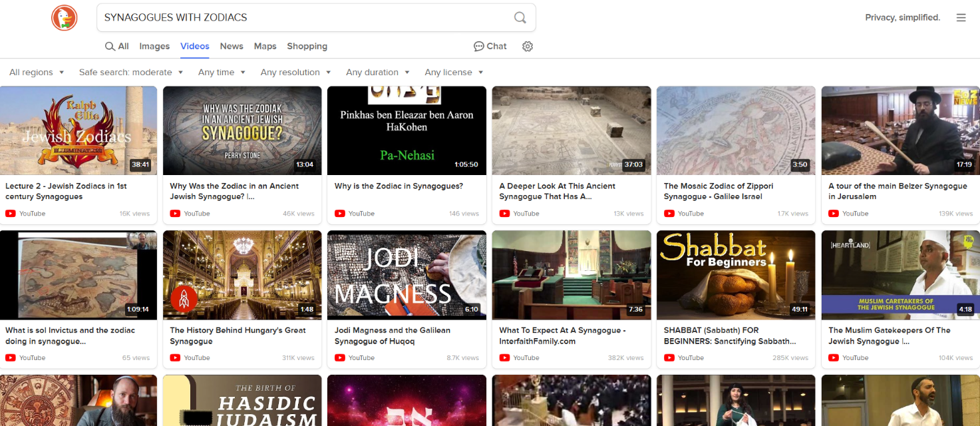Switch to the Images tab
Screen dimensions: 980x426
[x=154, y=47]
